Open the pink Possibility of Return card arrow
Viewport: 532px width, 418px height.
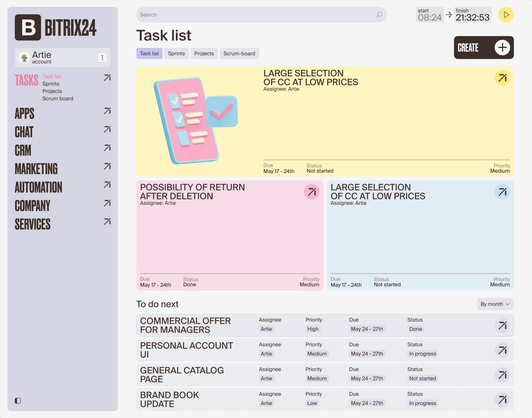coord(312,192)
